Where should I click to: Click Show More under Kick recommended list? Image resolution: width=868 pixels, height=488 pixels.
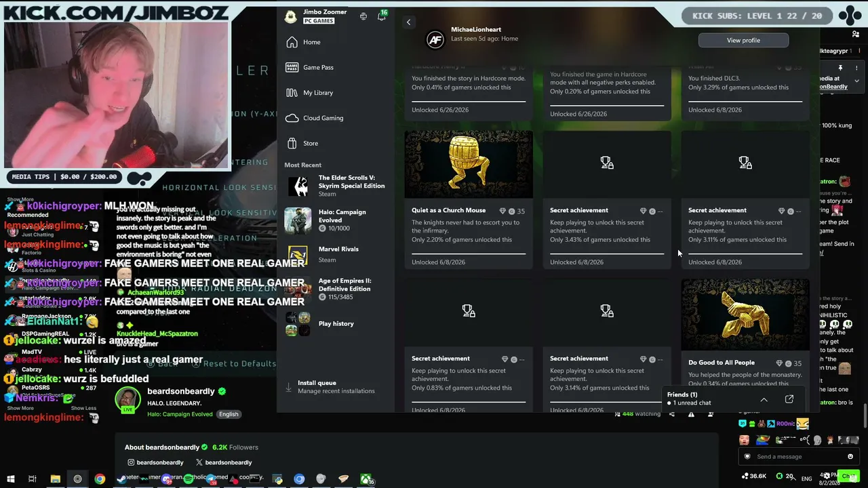pyautogui.click(x=20, y=408)
